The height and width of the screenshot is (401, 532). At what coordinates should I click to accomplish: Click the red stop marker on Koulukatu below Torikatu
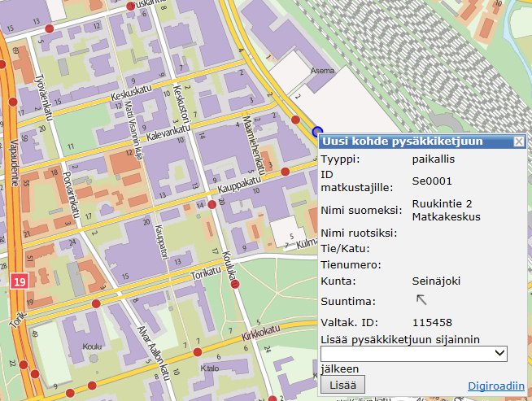point(235,284)
